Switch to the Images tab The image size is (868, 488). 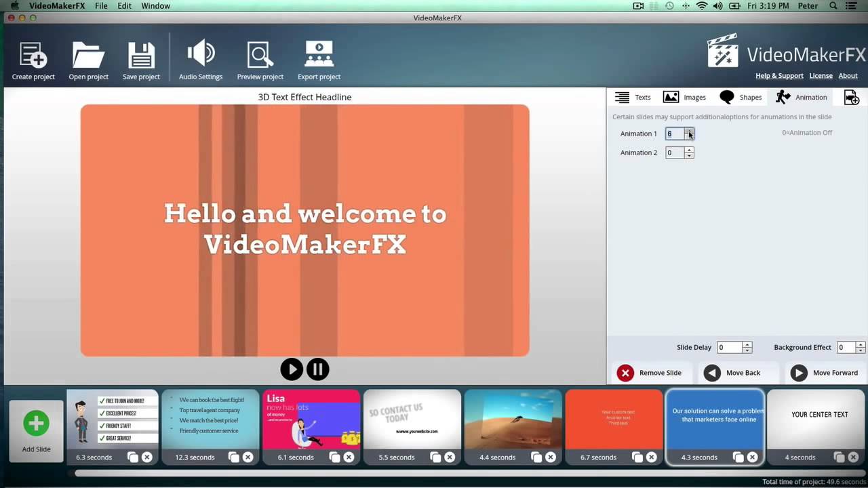pyautogui.click(x=684, y=98)
